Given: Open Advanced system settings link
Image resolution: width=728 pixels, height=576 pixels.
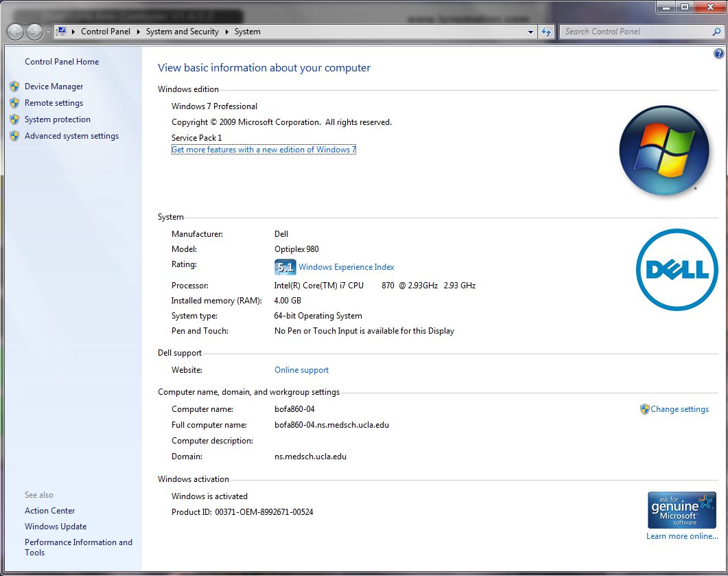Looking at the screenshot, I should coord(71,136).
